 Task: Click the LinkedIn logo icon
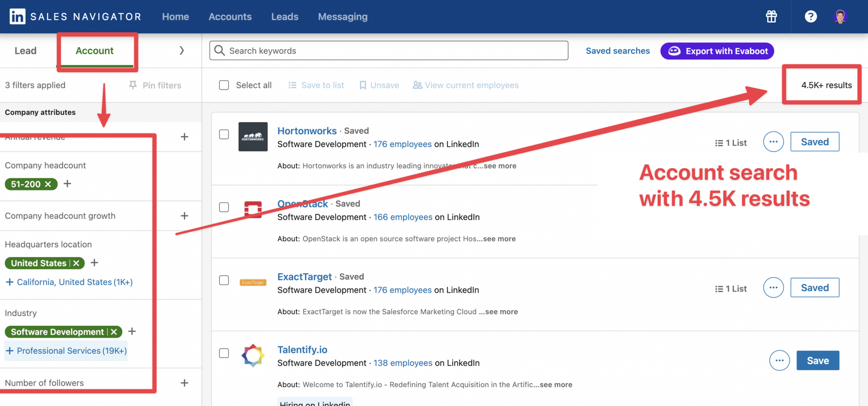17,17
